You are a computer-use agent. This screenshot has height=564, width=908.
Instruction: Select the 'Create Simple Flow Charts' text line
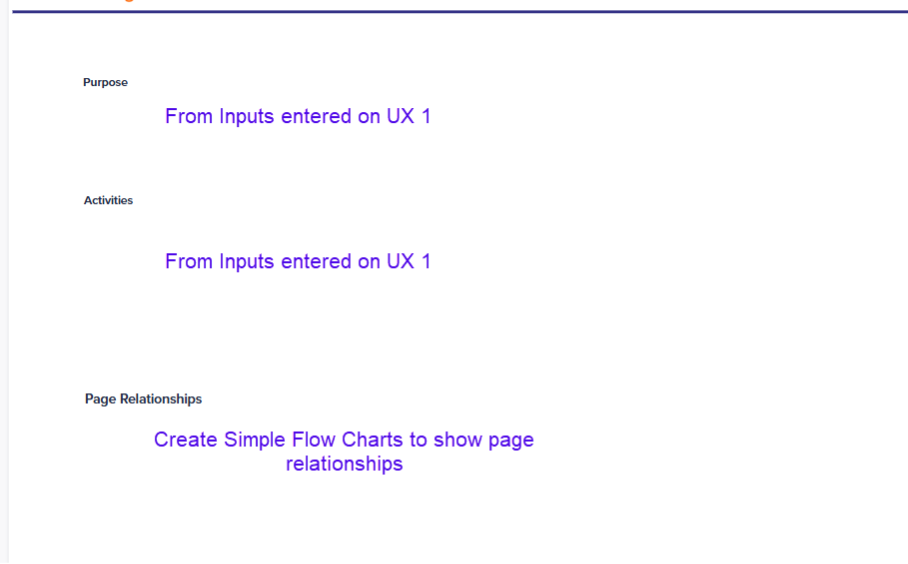tap(343, 440)
